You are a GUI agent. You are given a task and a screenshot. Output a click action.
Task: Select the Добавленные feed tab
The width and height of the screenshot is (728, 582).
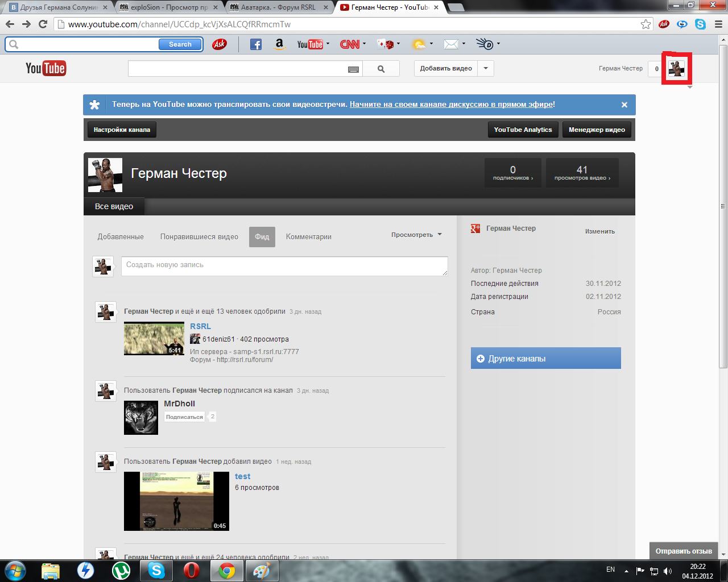(x=121, y=237)
